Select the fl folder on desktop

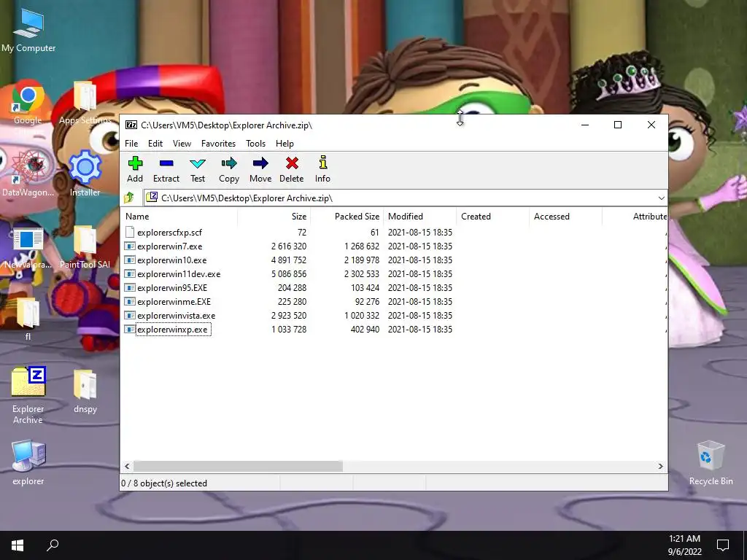pos(28,319)
